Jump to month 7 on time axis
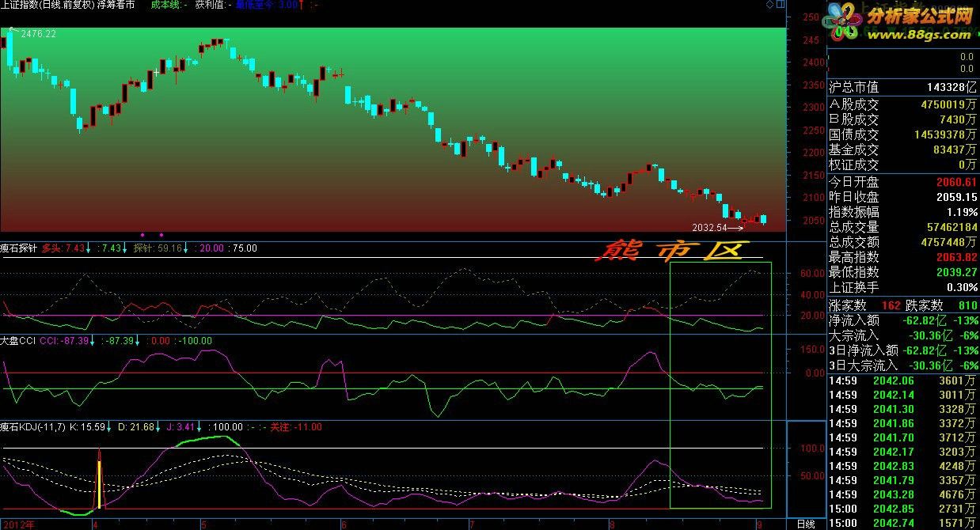Image resolution: width=980 pixels, height=530 pixels. pos(471,524)
